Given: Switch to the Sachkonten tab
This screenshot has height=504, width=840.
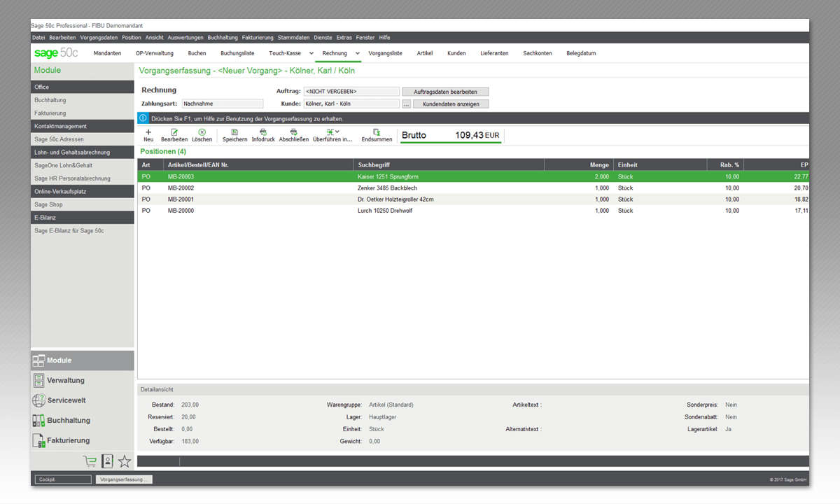Looking at the screenshot, I should click(538, 53).
